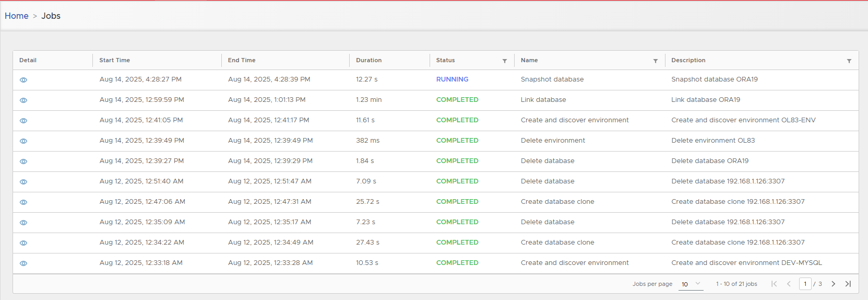Viewport: 868px width, 300px height.
Task: Open eye icon for DEV-MYSQL environment job
Action: pyautogui.click(x=23, y=263)
